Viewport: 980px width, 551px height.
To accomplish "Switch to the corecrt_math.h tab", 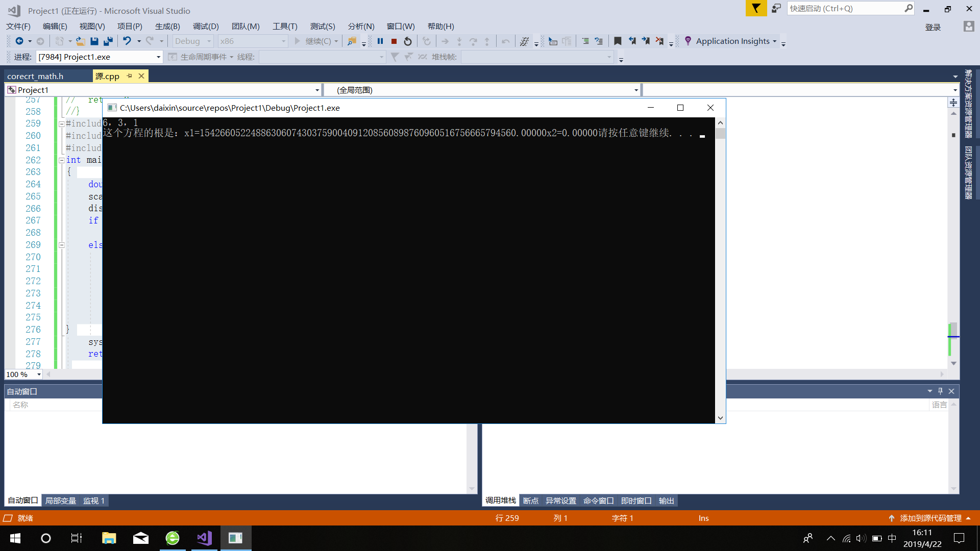I will 35,76.
